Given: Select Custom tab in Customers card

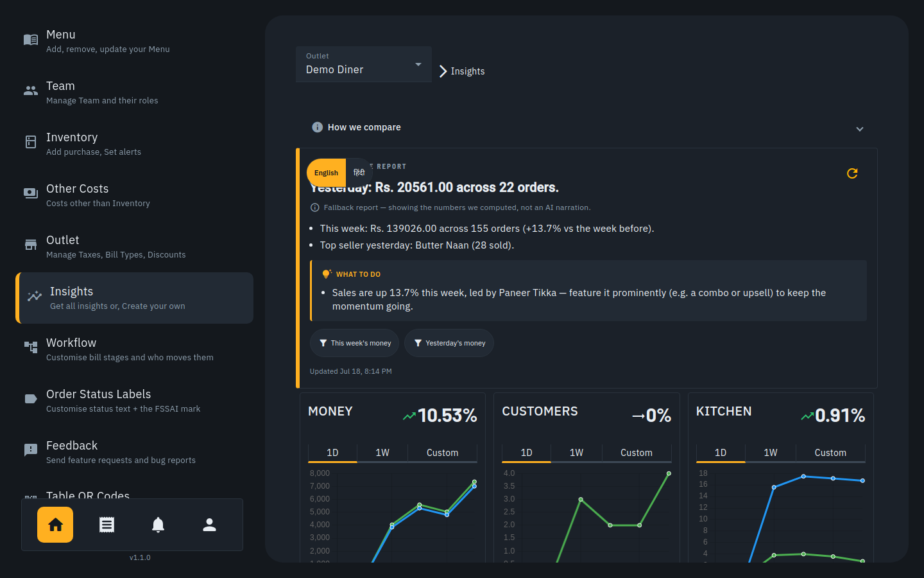Looking at the screenshot, I should click(x=637, y=453).
